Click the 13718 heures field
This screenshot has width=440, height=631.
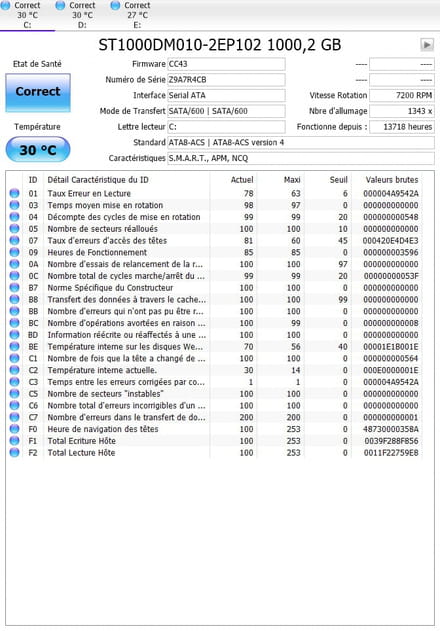(402, 127)
